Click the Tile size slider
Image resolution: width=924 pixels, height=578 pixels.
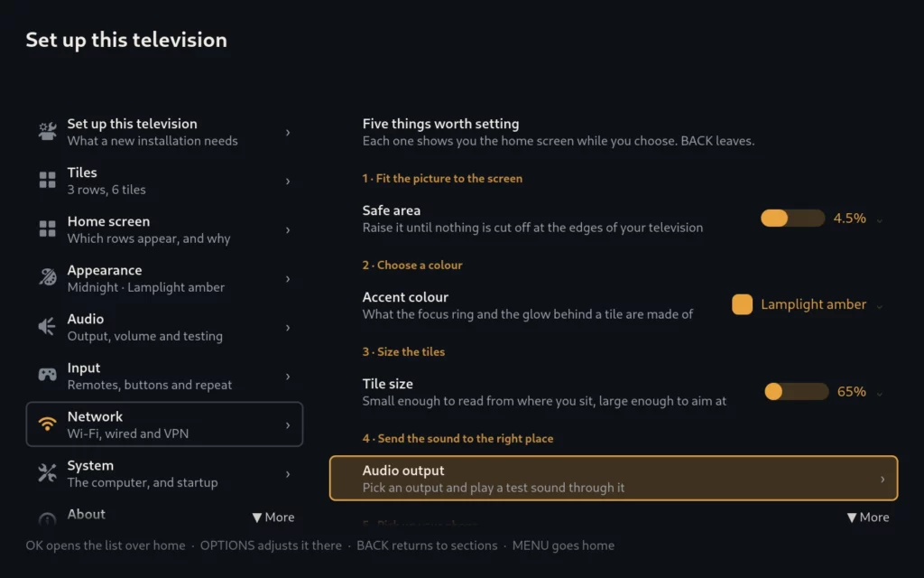796,392
